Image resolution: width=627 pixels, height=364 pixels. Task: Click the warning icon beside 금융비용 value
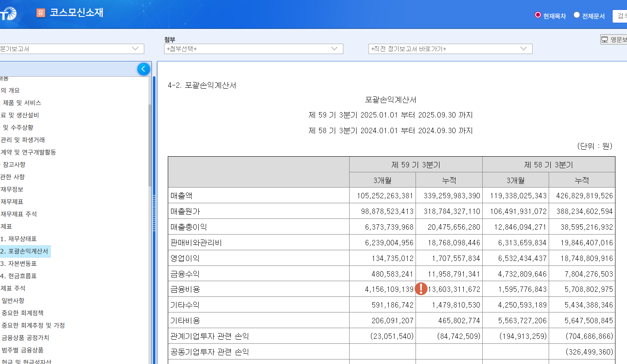click(421, 289)
